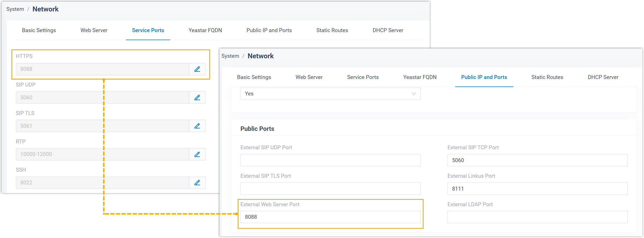
Task: Go to Basic Settings tab in left panel
Action: [39, 30]
